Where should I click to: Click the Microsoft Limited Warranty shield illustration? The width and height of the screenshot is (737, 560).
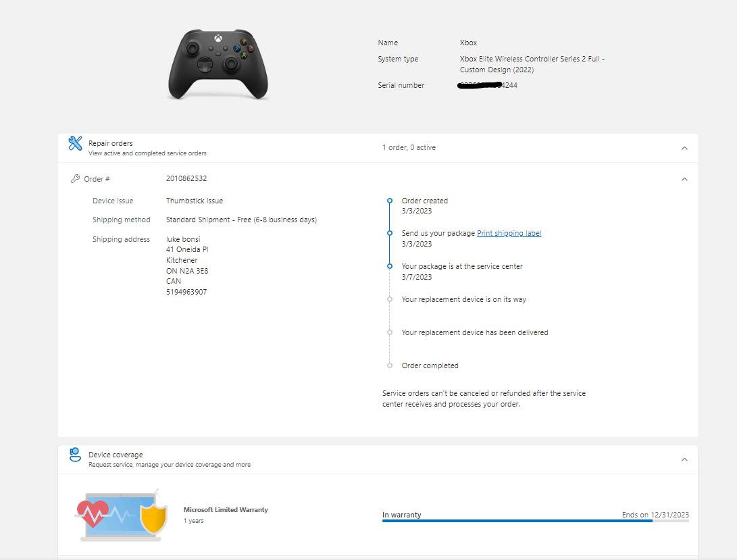click(122, 515)
